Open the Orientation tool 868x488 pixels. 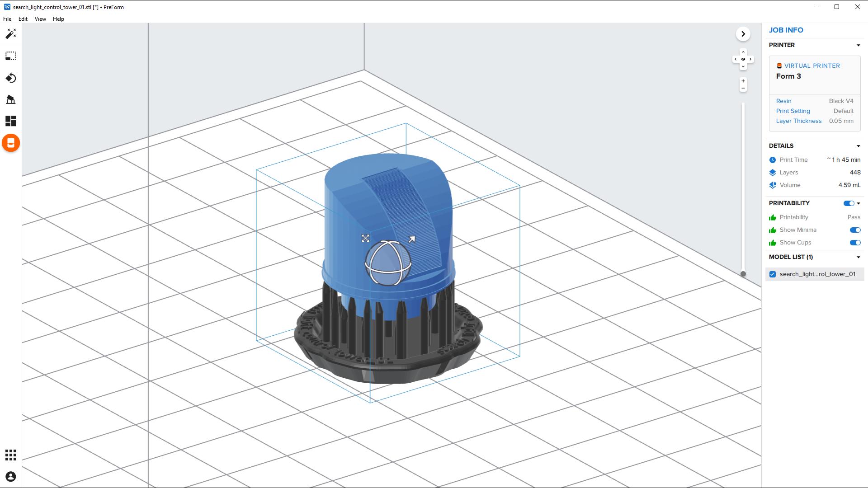pos(11,78)
